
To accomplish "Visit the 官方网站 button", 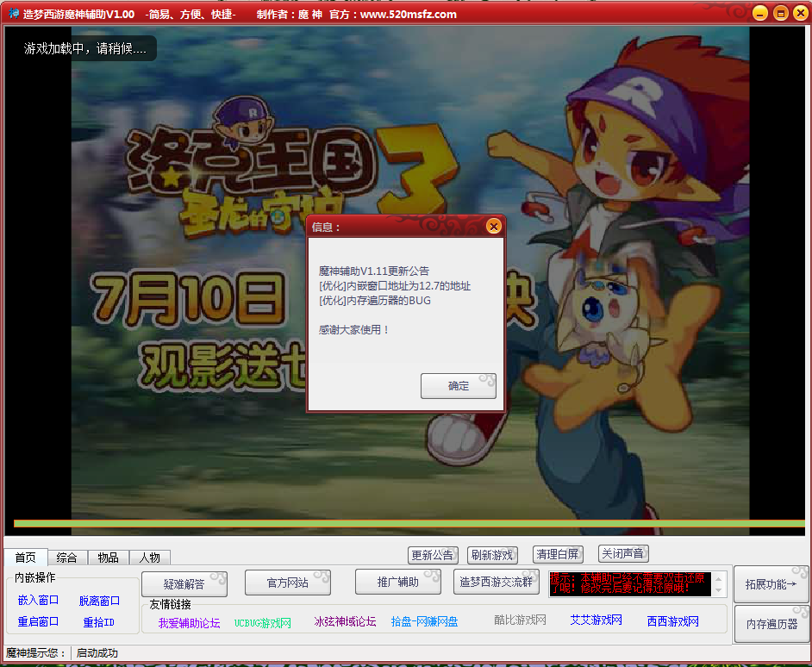I will [x=287, y=583].
